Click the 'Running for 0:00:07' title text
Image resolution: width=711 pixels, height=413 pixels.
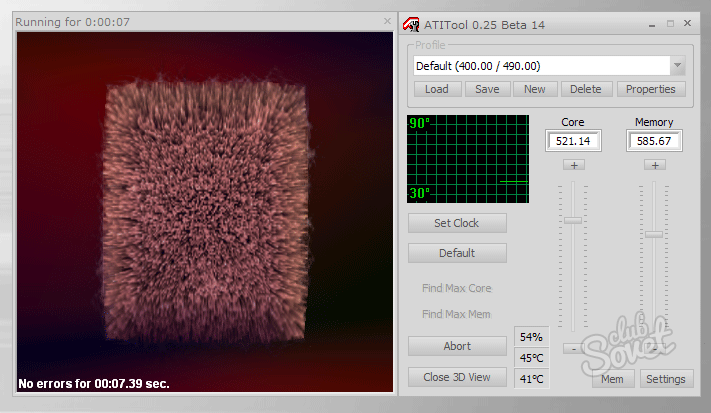pos(73,22)
